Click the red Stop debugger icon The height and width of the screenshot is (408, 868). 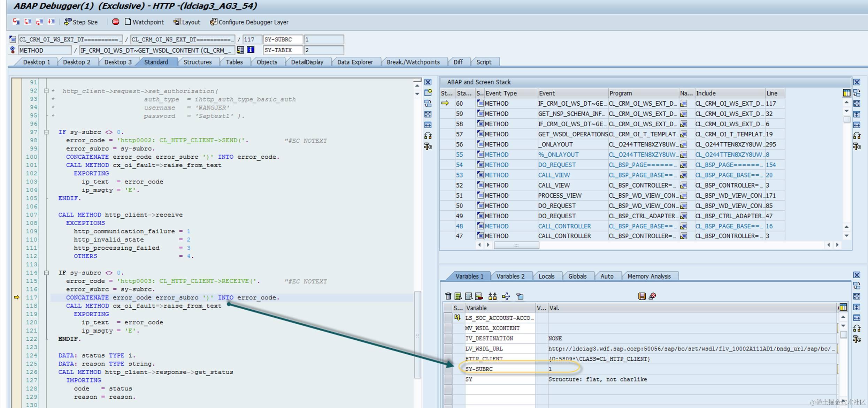point(116,22)
